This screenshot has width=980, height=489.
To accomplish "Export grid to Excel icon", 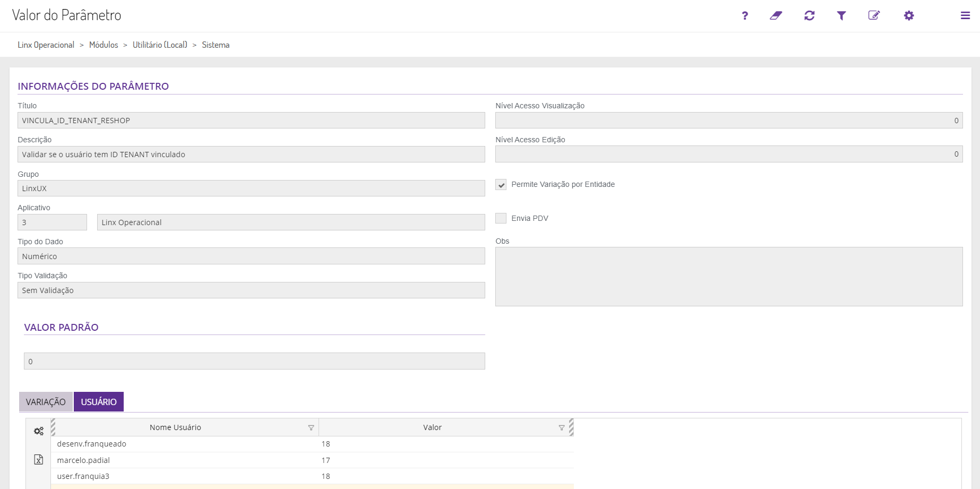I will coord(39,459).
